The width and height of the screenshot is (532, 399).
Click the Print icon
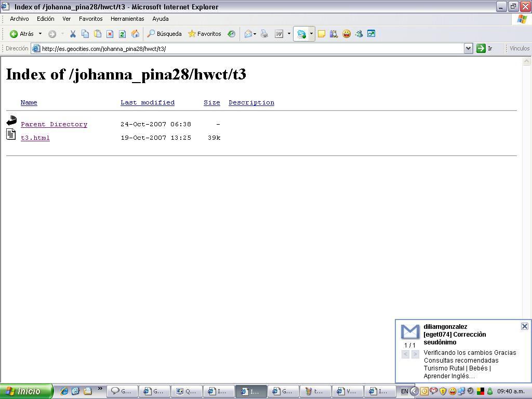(x=264, y=34)
